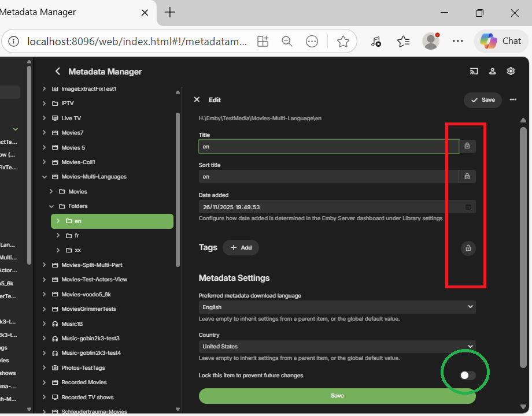Click the calendar icon in Date added
Image resolution: width=532 pixels, height=416 pixels.
(468, 207)
